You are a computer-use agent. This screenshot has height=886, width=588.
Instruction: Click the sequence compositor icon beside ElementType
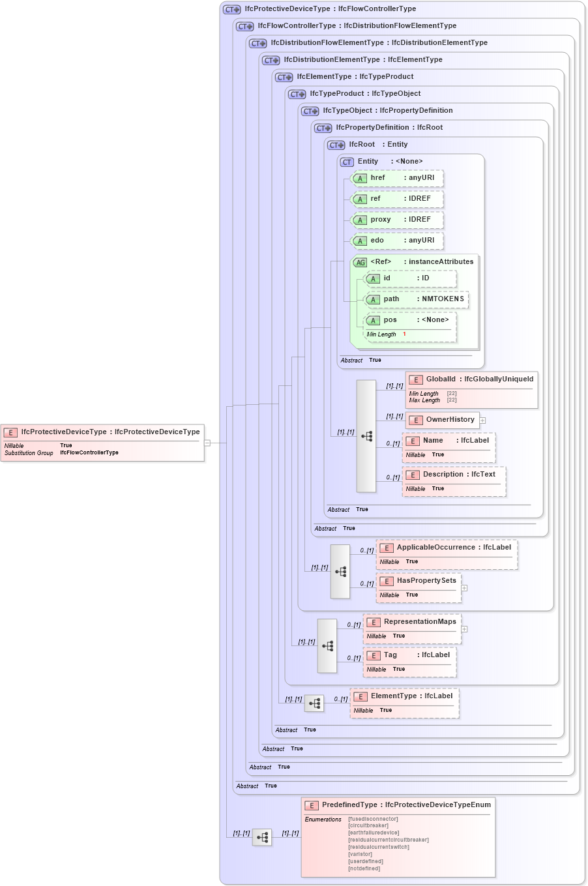click(x=314, y=703)
